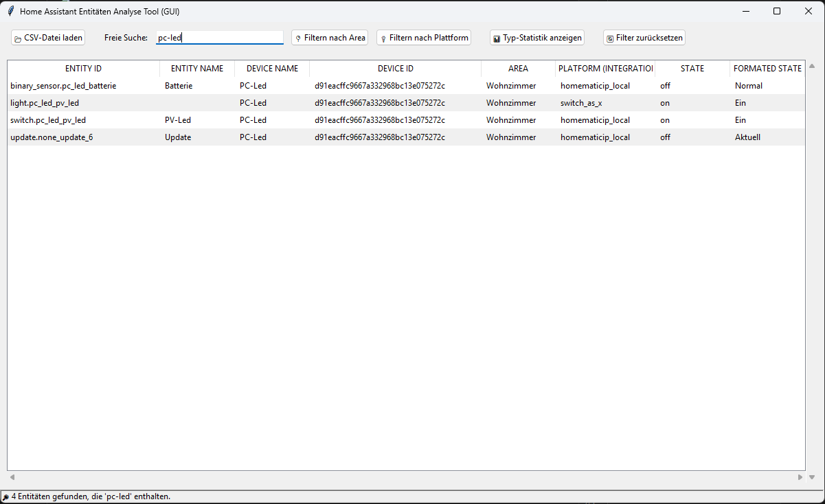Reset filters with Filter zurücksetzen
Screen dimensions: 825x504
pos(644,38)
